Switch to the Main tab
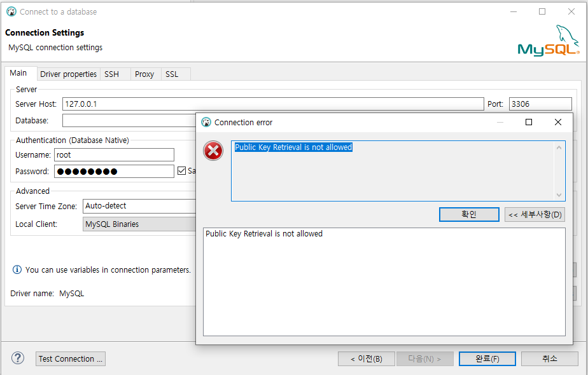Image resolution: width=588 pixels, height=375 pixels. point(20,73)
